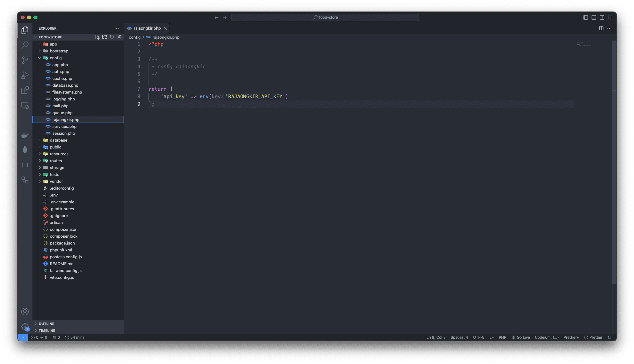The image size is (634, 364).
Task: Collapse all folders in explorer
Action: [119, 37]
